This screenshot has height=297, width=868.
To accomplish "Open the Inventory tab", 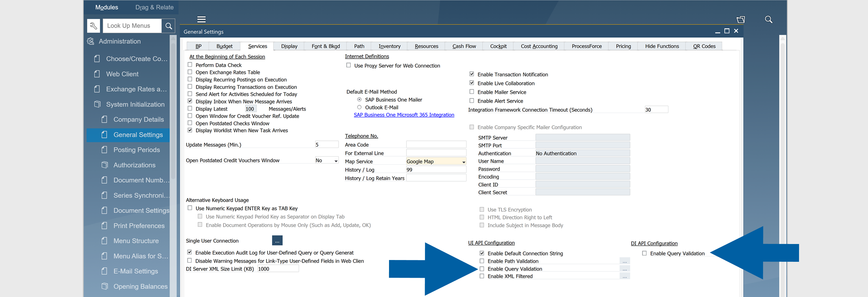I will pyautogui.click(x=389, y=46).
